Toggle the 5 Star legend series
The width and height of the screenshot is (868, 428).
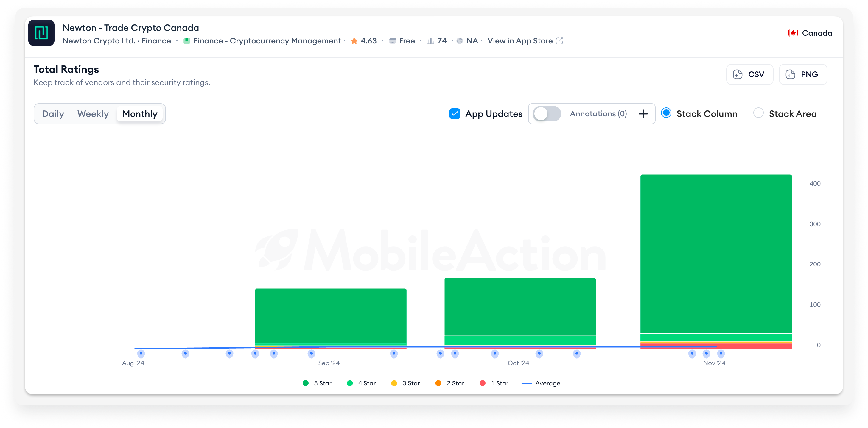(x=317, y=383)
